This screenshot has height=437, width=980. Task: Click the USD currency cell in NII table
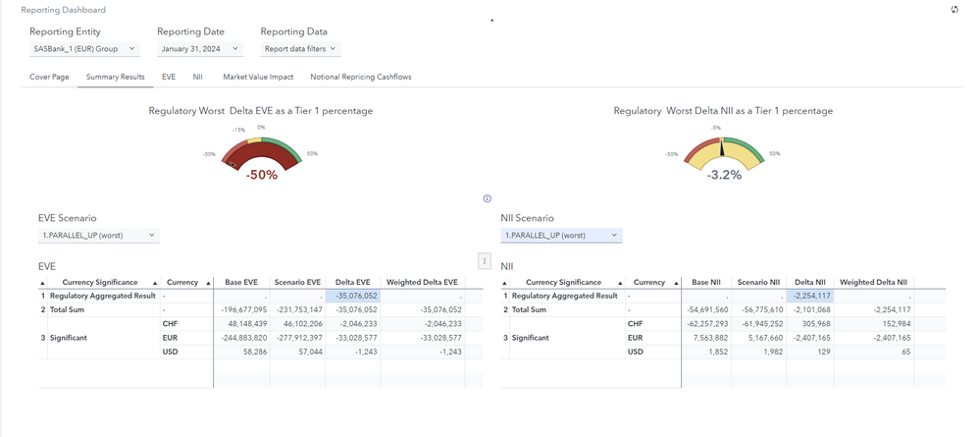tap(652, 352)
